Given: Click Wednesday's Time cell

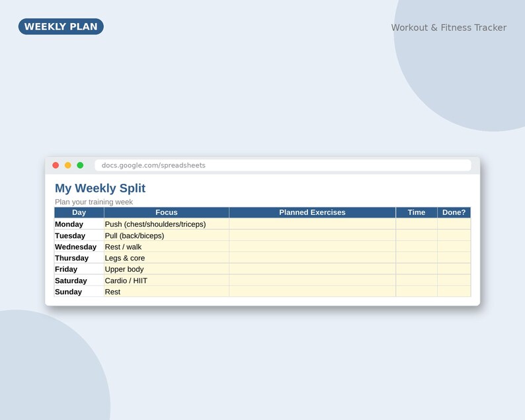Looking at the screenshot, I should pos(417,247).
